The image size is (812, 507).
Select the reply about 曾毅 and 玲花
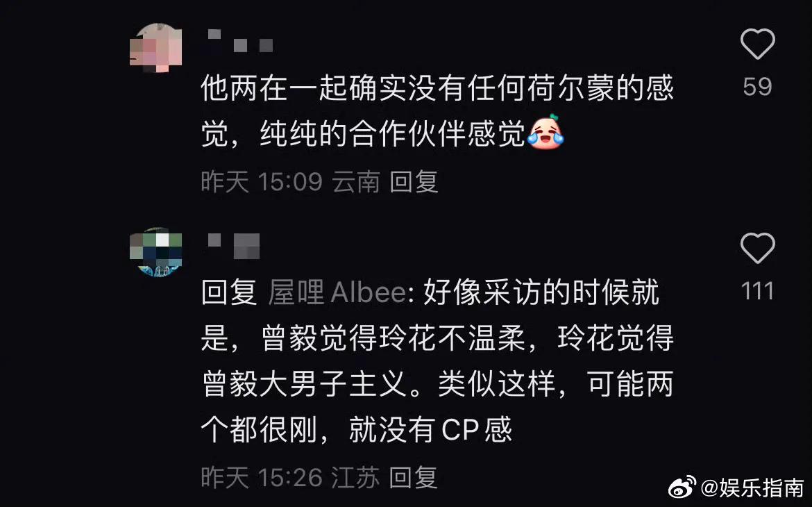[x=437, y=361]
